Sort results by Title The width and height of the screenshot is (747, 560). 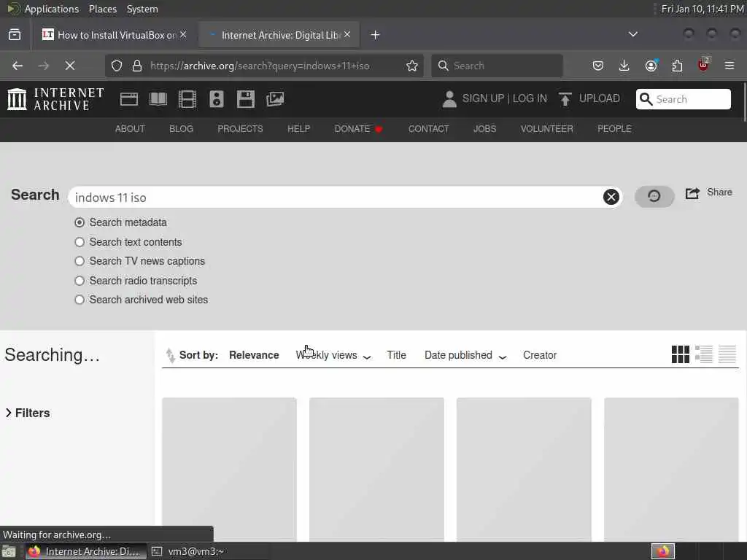[396, 355]
